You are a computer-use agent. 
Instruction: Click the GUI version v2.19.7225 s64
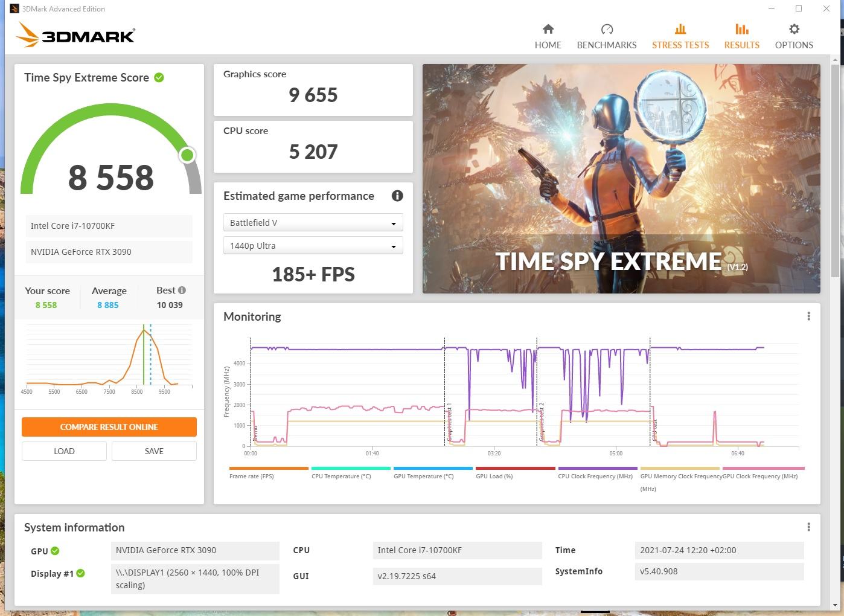[x=457, y=576]
